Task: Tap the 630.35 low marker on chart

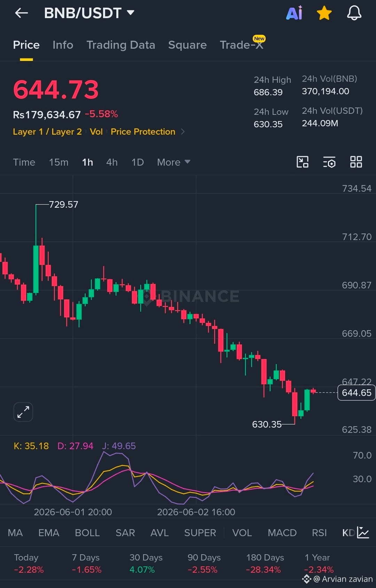Action: (267, 424)
